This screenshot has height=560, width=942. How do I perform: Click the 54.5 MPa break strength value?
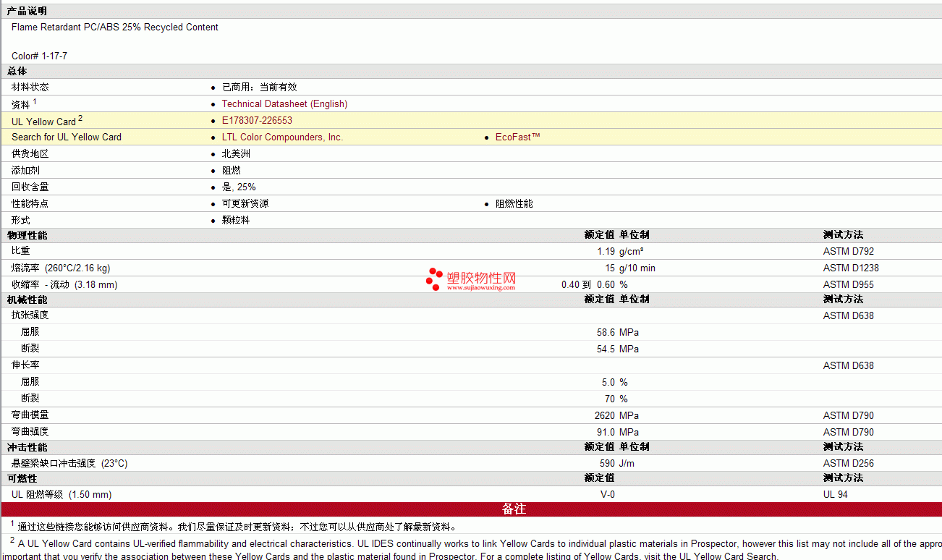618,349
